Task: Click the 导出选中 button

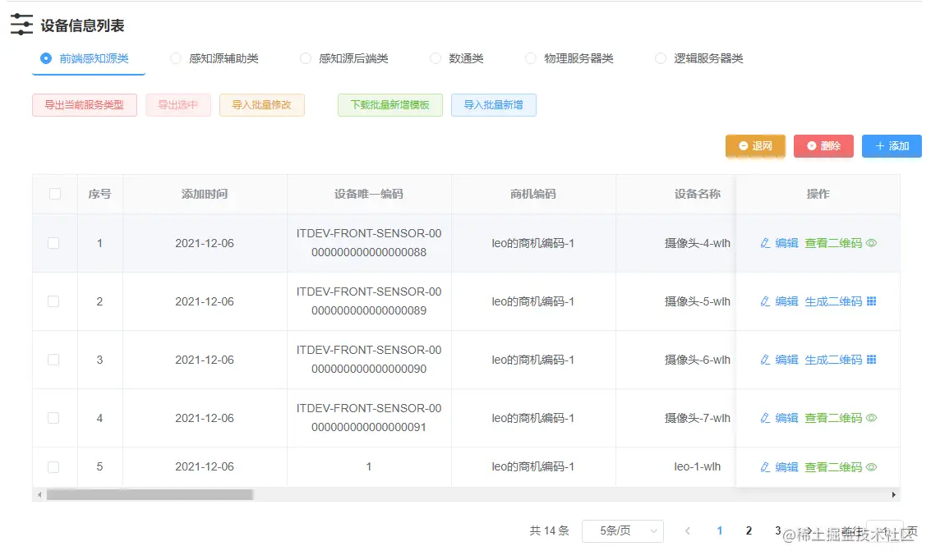Action: pos(178,105)
